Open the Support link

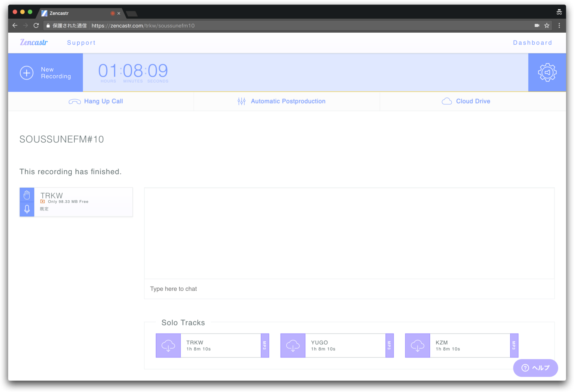click(81, 43)
